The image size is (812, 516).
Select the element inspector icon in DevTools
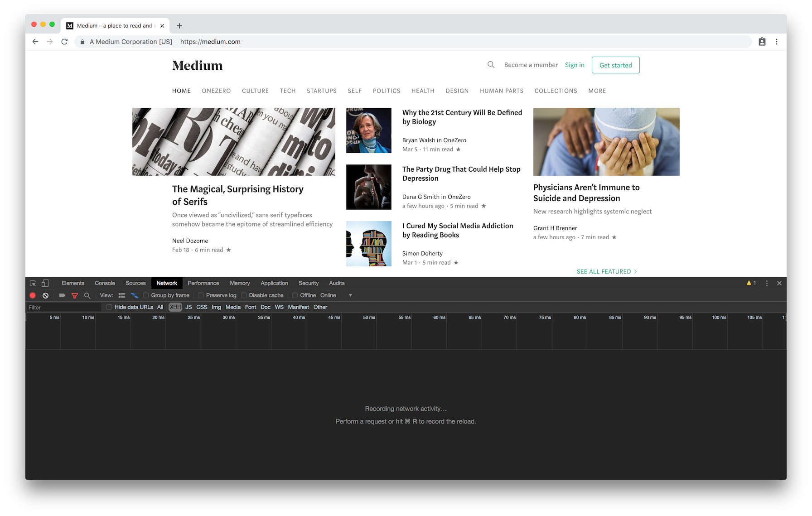click(x=32, y=283)
